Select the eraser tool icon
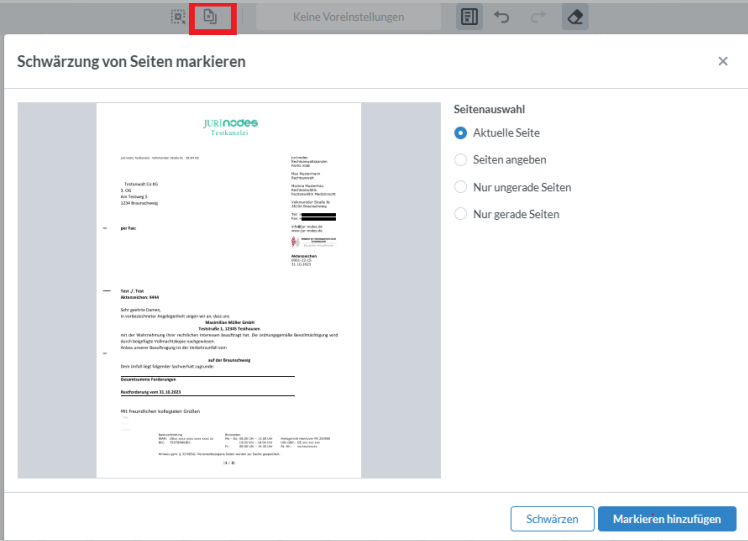This screenshot has height=541, width=748. click(575, 17)
